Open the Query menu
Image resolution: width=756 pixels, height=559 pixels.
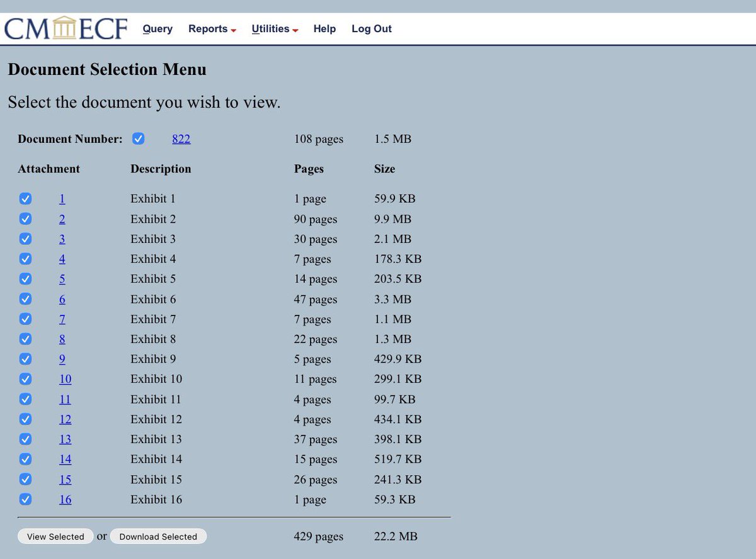click(x=157, y=29)
